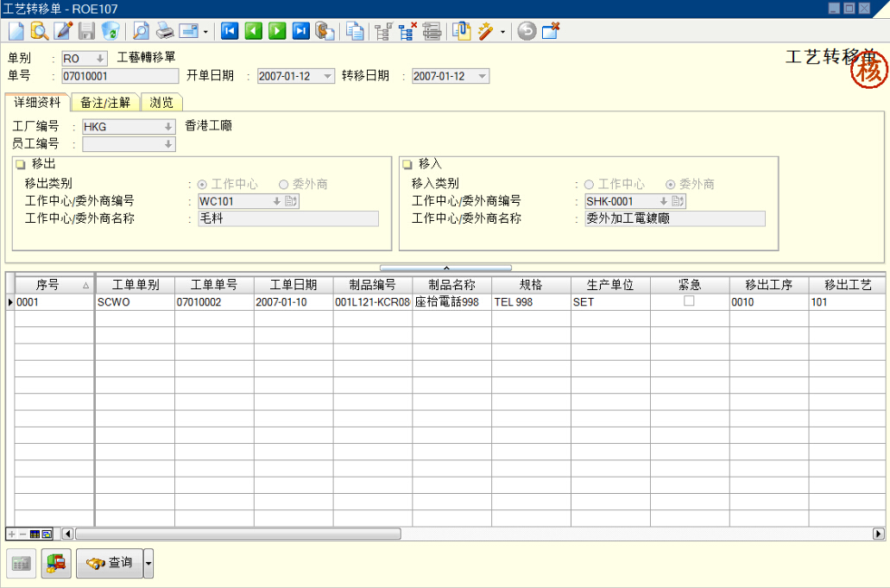Click the printer icon
890x588 pixels.
click(x=165, y=30)
